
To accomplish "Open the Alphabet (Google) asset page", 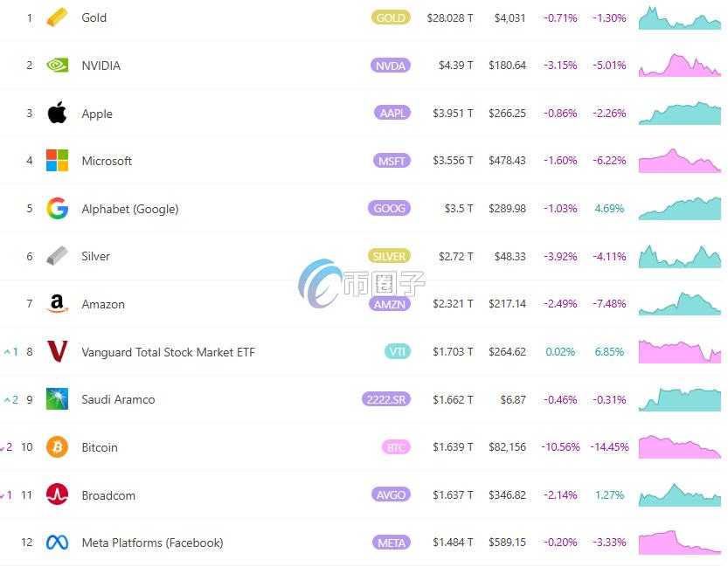I will coord(129,209).
